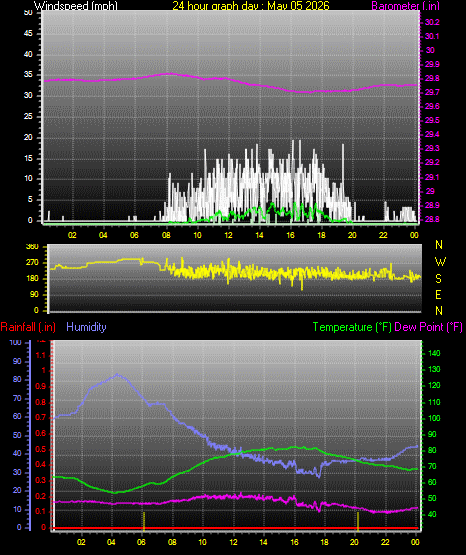Click the 24 hour graph day title
This screenshot has width=466, height=555.
pyautogui.click(x=251, y=6)
